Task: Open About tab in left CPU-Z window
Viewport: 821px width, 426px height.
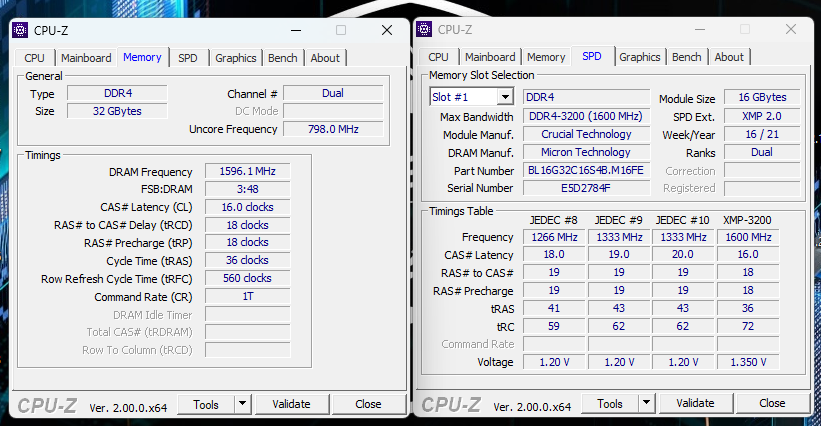Action: 325,58
